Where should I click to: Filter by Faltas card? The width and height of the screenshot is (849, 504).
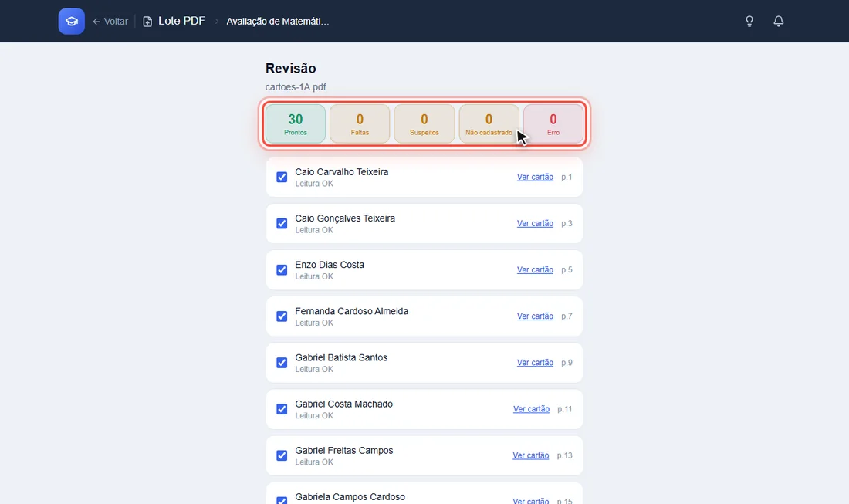[360, 124]
